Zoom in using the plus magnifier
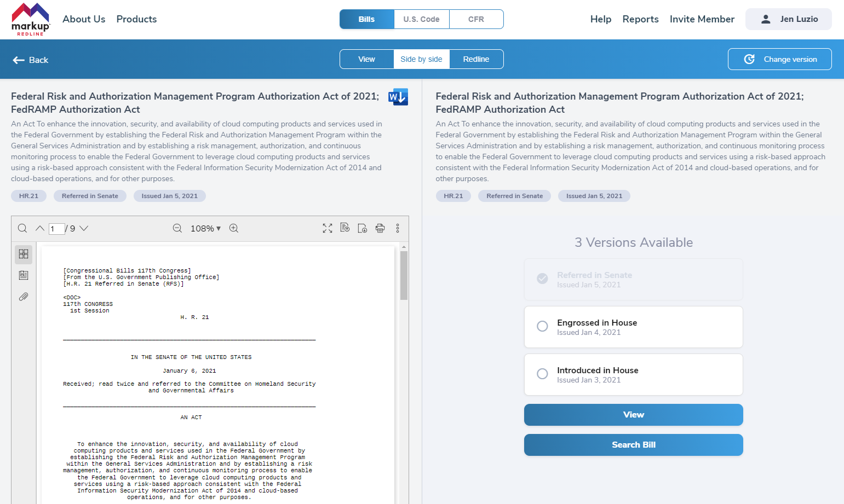844x504 pixels. 234,228
